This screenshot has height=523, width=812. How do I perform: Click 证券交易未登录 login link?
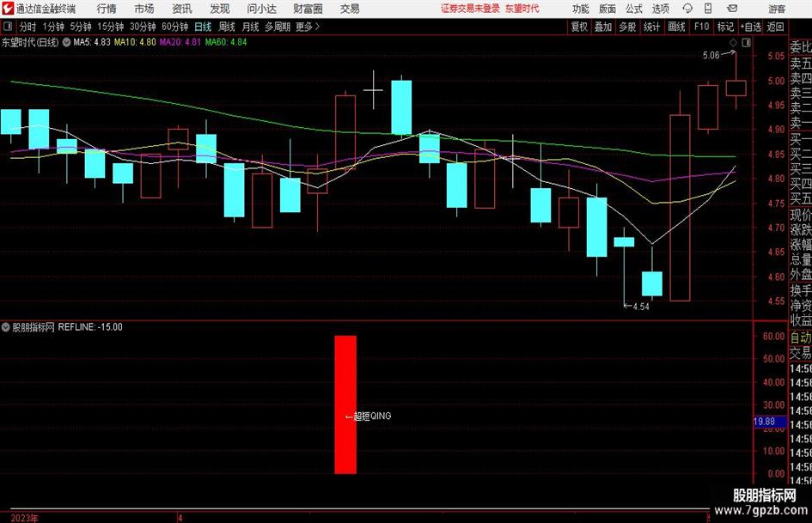[470, 9]
